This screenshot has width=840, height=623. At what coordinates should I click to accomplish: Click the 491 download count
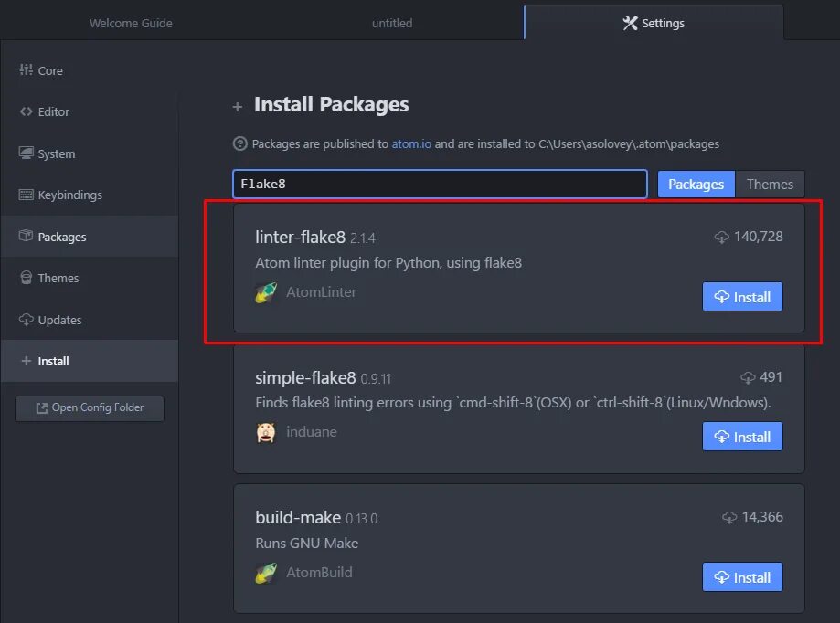(771, 376)
